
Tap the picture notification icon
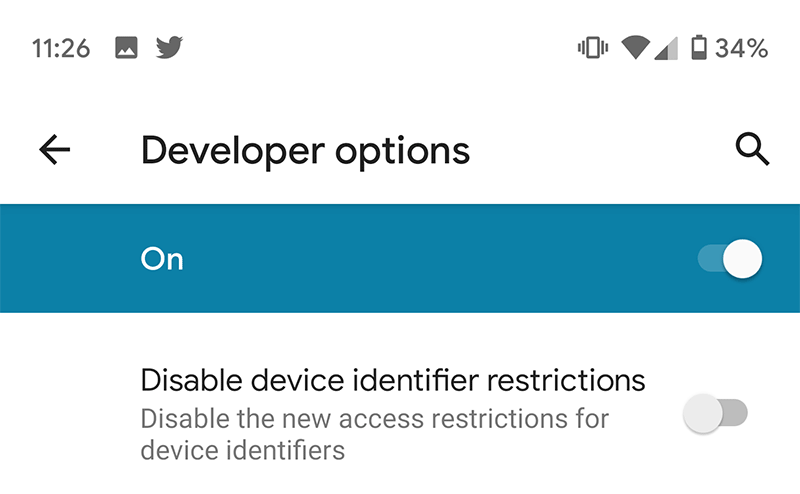pyautogui.click(x=126, y=48)
